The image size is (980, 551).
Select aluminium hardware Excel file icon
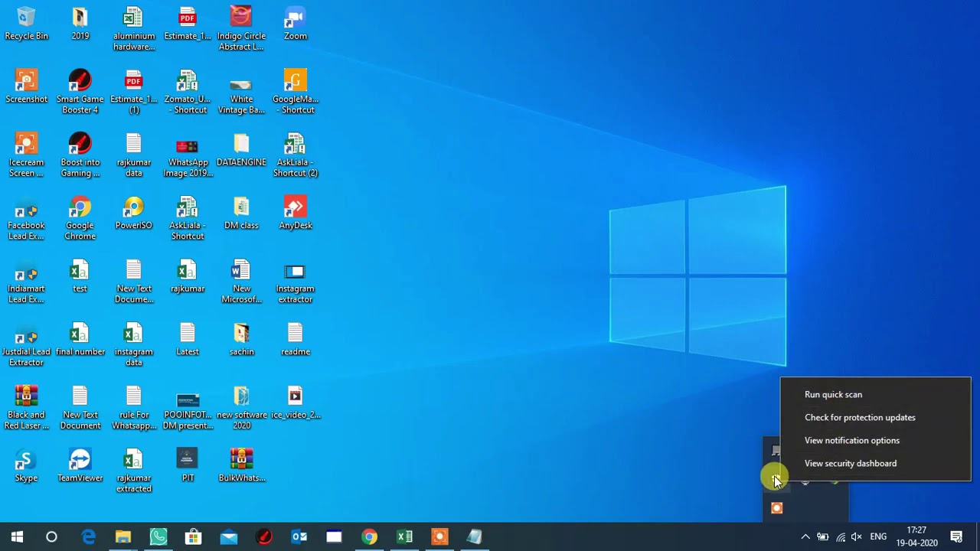click(x=134, y=29)
